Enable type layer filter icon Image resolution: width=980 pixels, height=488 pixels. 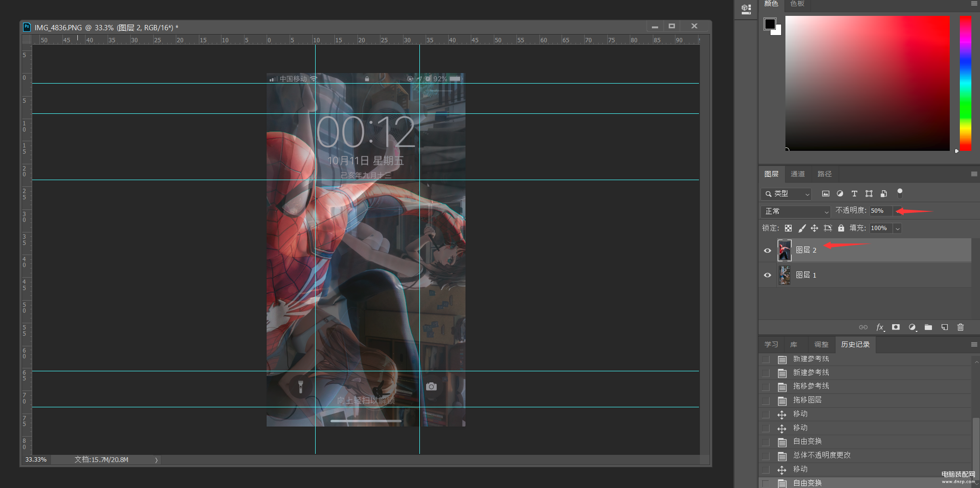click(854, 194)
